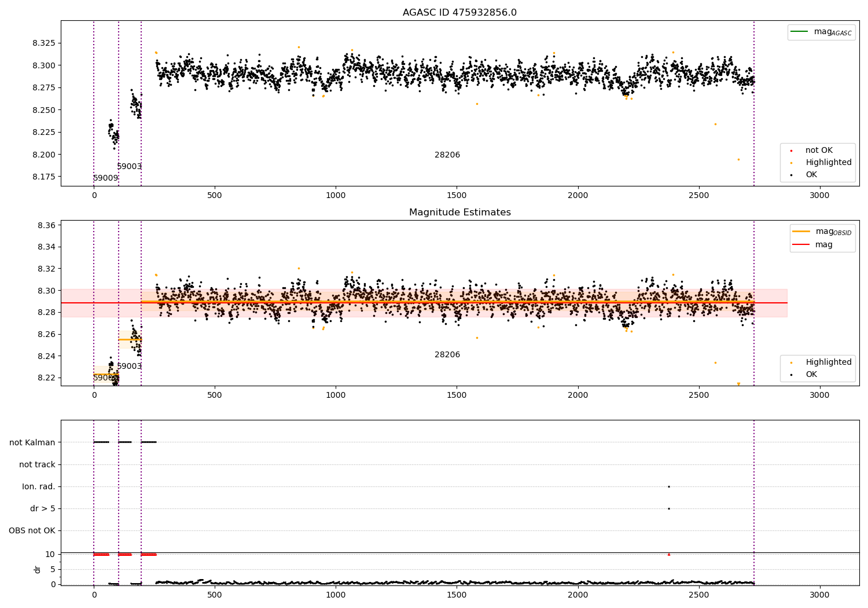Click the 500 x-axis tick in bottom plot

coord(215,595)
